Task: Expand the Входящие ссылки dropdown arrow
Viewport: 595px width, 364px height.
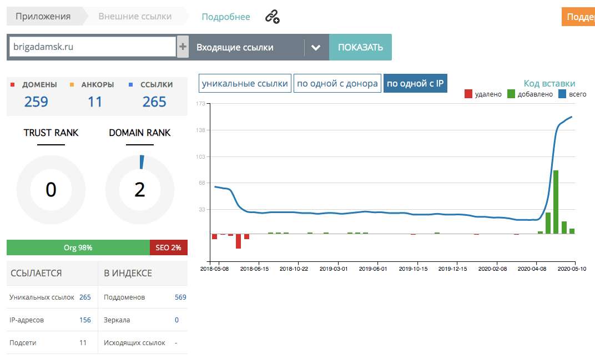Action: [316, 48]
